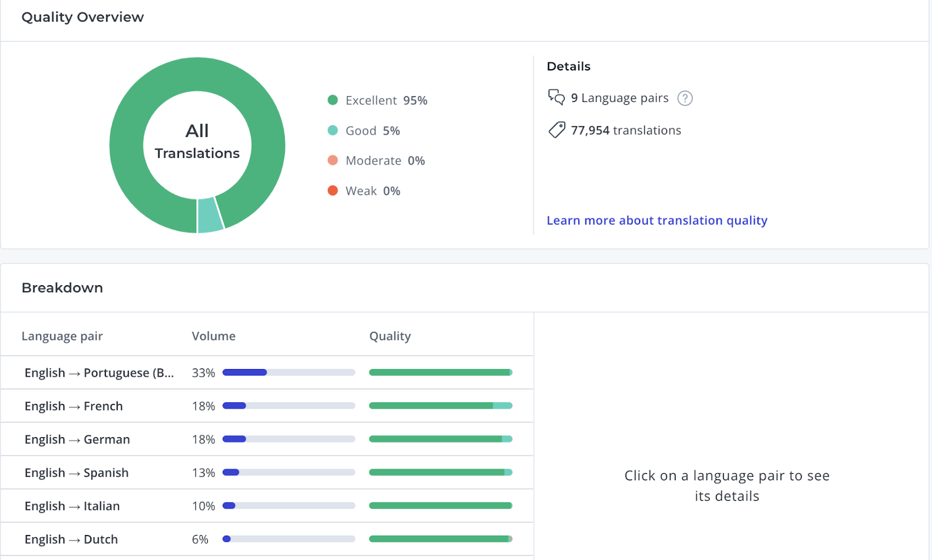Screen dimensions: 932x560
Task: Open the English → German row details
Action: [267, 439]
